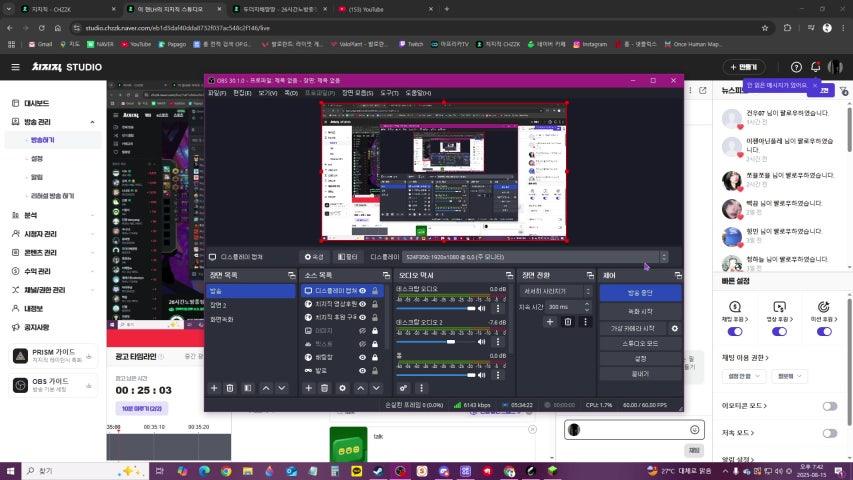
Task: Mute the 데스크탑 오디오 2 speaker icon
Action: pos(481,342)
